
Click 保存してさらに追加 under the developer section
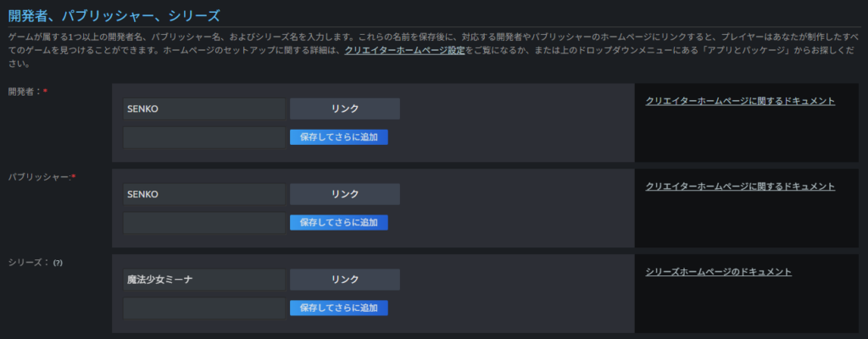(338, 136)
